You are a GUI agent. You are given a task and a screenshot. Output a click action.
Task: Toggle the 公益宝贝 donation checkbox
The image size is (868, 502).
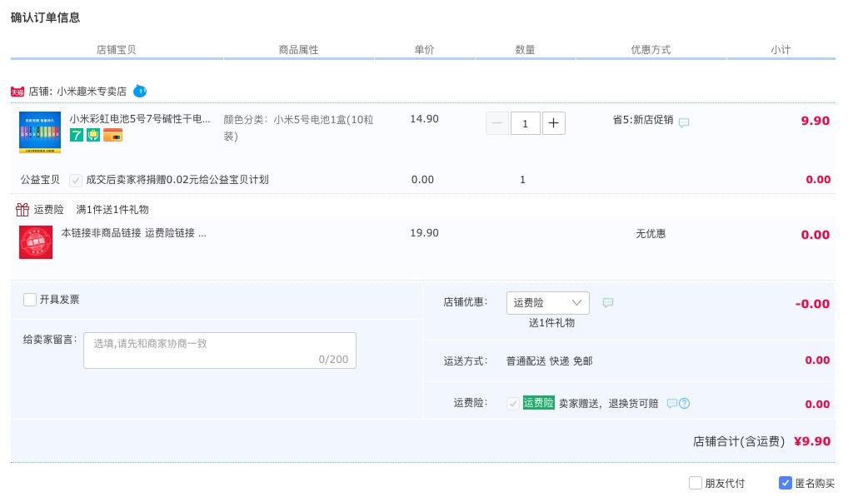coord(76,180)
